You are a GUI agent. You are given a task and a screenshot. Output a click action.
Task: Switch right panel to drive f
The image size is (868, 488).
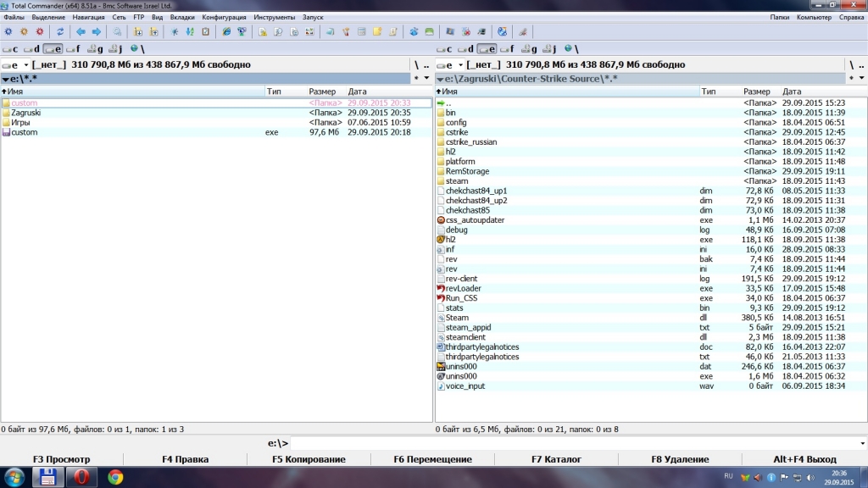(507, 48)
